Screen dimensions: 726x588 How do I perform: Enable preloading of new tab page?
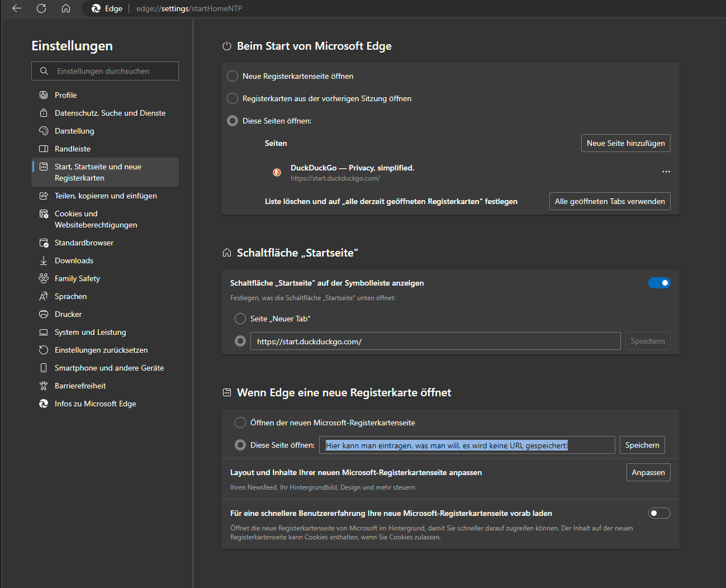(659, 513)
